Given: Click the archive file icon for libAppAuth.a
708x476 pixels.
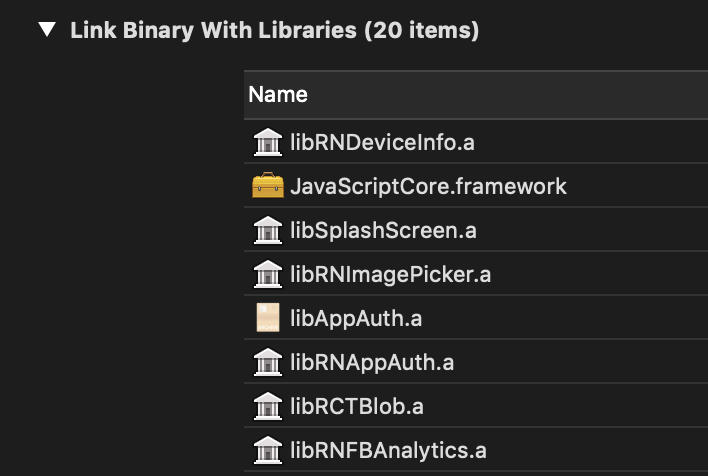Looking at the screenshot, I should coord(268,317).
